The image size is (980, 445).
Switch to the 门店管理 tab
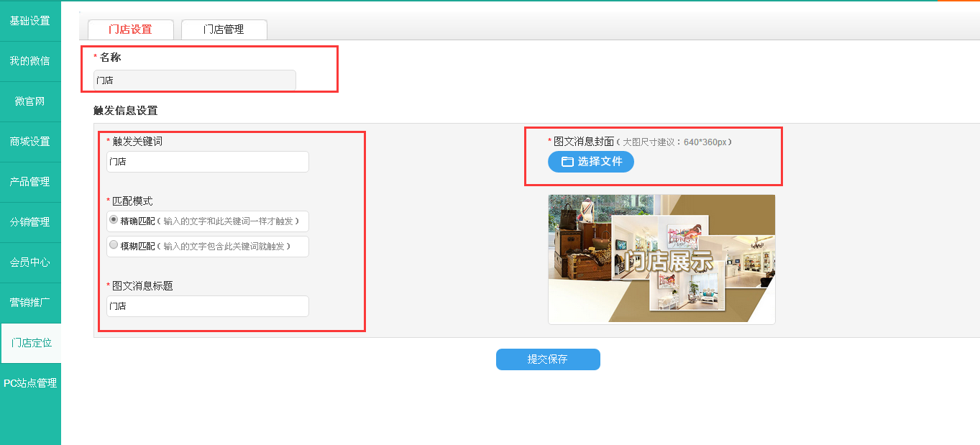point(224,29)
